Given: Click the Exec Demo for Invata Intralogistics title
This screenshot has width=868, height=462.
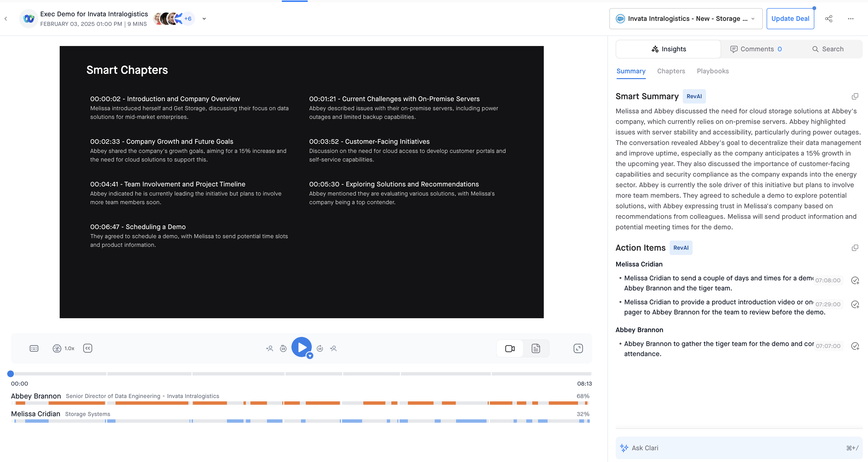Looking at the screenshot, I should click(x=94, y=14).
